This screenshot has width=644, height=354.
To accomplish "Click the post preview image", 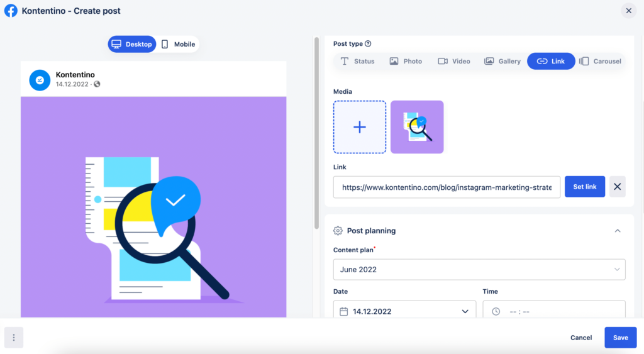I will [x=153, y=207].
